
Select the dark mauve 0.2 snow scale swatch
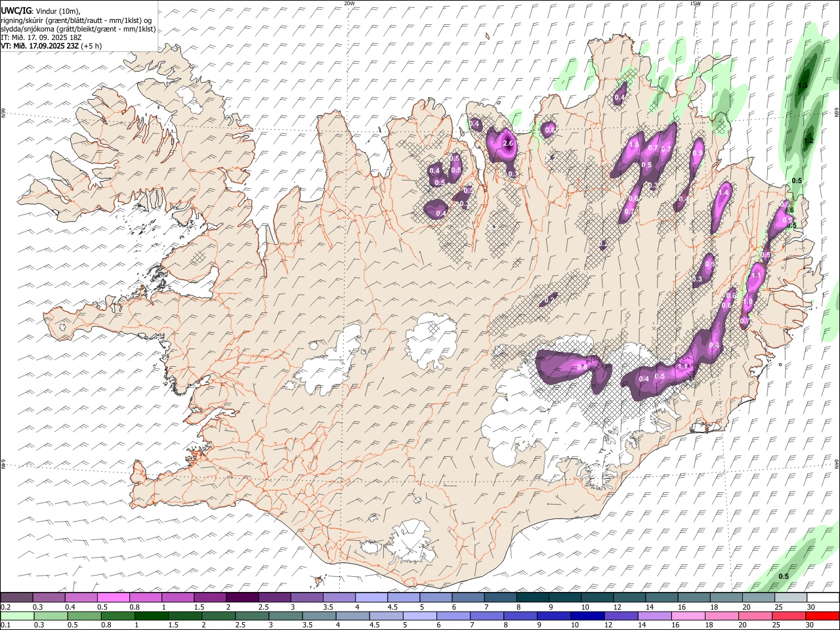(x=17, y=597)
